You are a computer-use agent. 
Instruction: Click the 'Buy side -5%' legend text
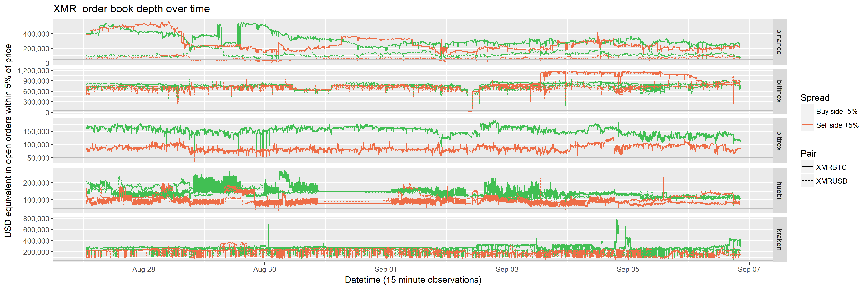[x=837, y=111]
